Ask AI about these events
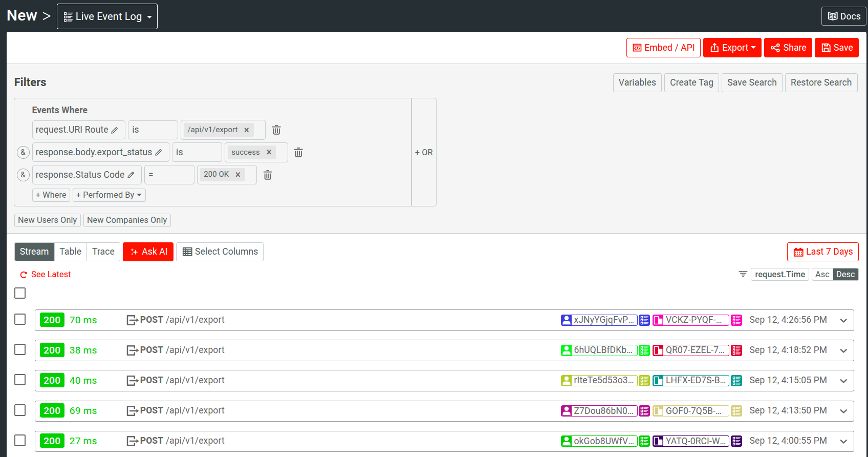 148,252
